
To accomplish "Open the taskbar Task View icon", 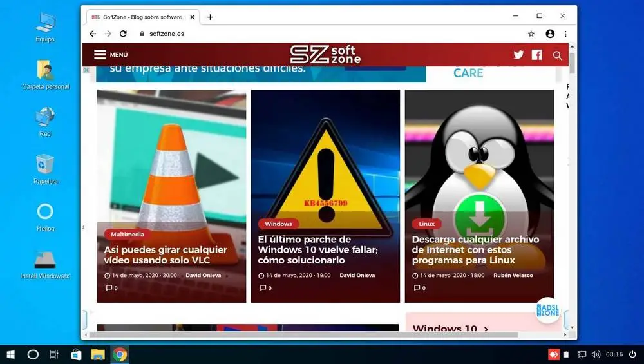I will (54, 354).
